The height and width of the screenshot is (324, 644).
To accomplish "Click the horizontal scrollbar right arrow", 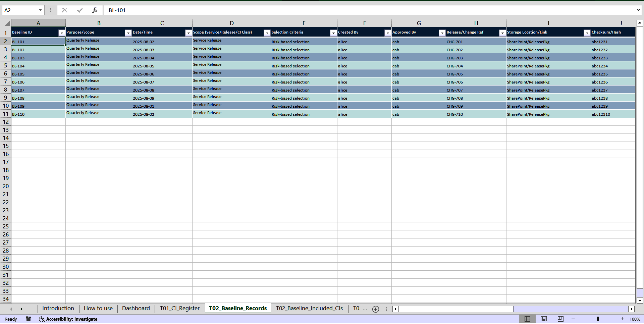I will (632, 309).
